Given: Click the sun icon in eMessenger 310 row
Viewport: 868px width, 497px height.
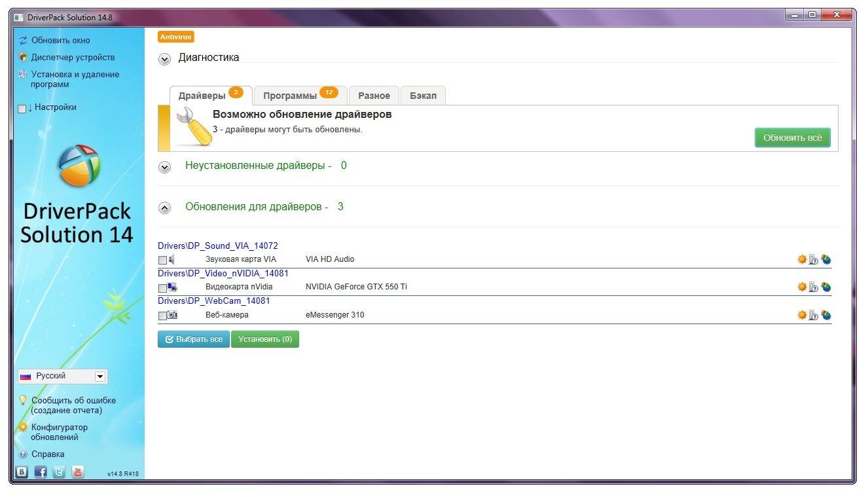Looking at the screenshot, I should (x=802, y=315).
